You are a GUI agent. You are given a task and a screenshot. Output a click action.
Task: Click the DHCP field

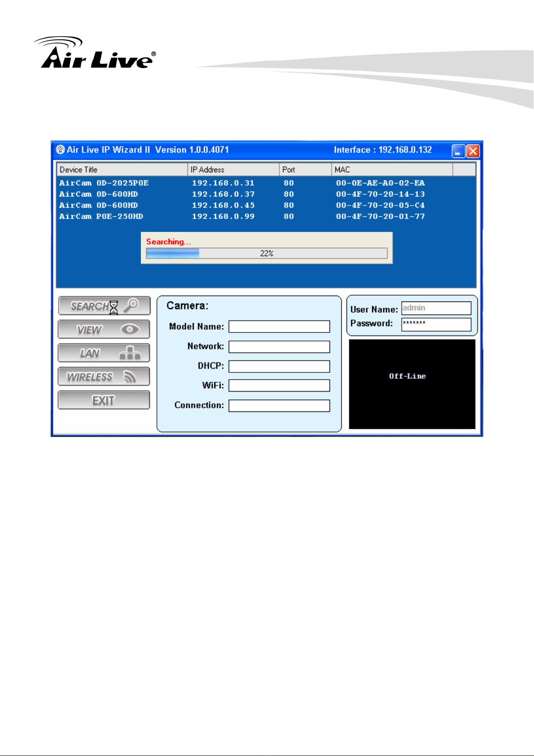point(279,367)
